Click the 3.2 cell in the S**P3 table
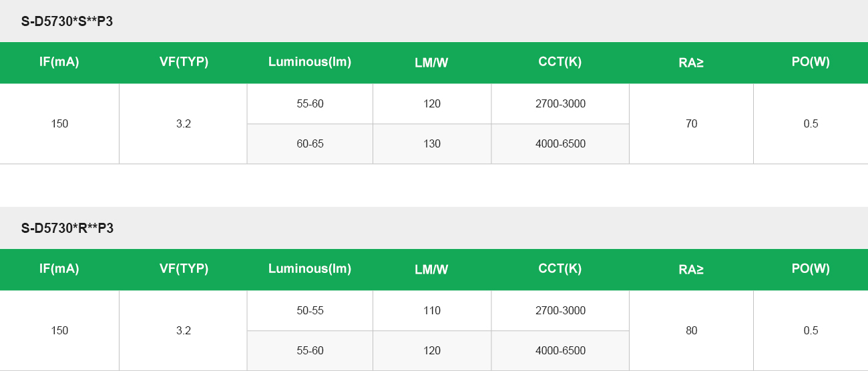Image resolution: width=868 pixels, height=371 pixels. click(x=184, y=123)
